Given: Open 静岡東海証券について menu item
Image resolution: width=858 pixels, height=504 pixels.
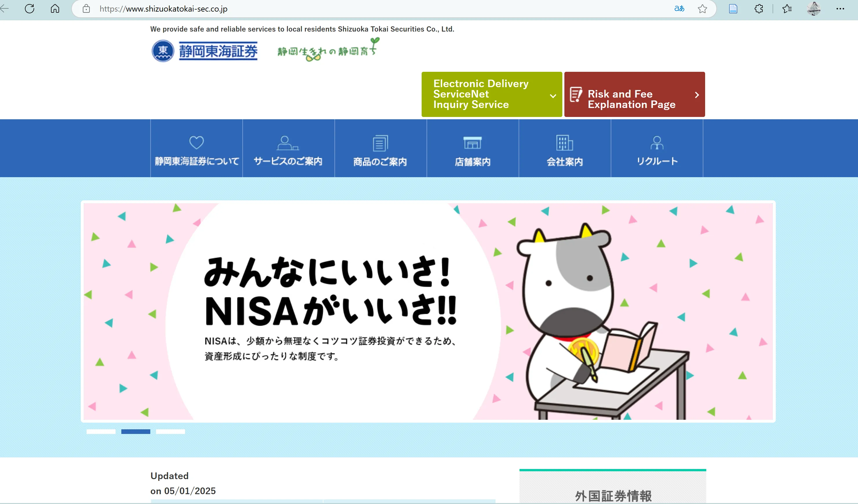Looking at the screenshot, I should point(196,148).
